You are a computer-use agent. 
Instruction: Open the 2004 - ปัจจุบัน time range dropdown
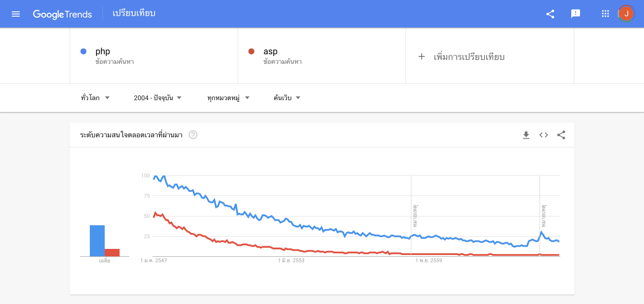[158, 98]
